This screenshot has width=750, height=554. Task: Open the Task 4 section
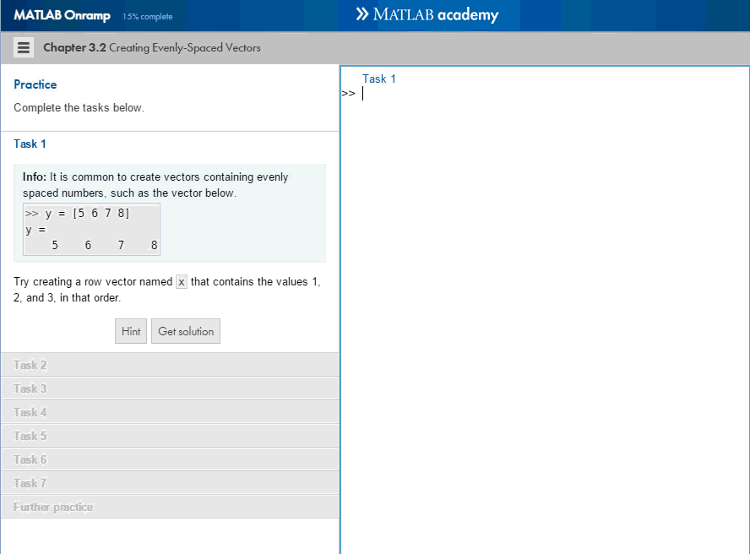click(30, 412)
